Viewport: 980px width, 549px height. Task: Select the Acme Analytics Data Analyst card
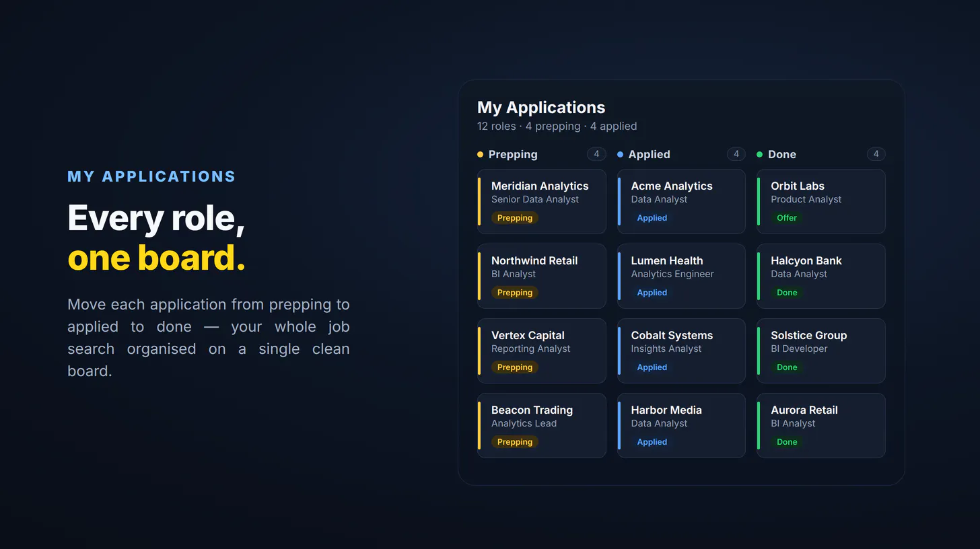[x=681, y=201]
